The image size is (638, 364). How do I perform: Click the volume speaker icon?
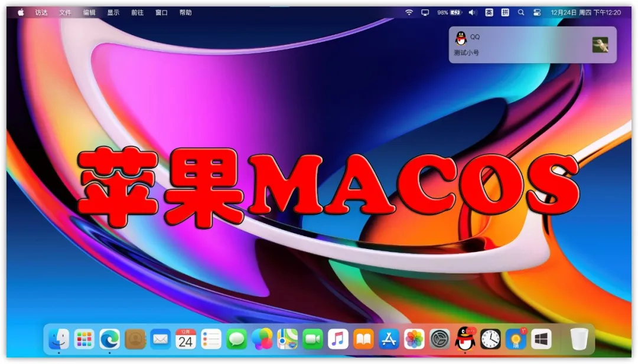point(473,12)
